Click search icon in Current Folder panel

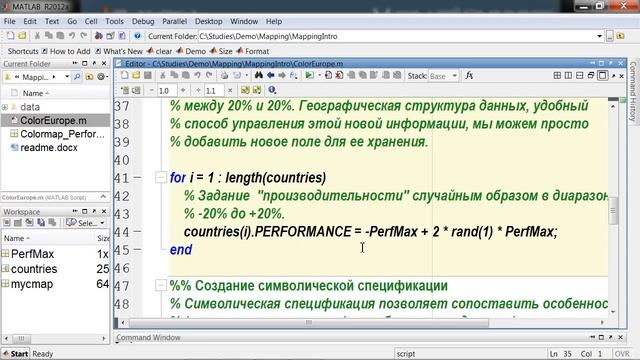(77, 77)
